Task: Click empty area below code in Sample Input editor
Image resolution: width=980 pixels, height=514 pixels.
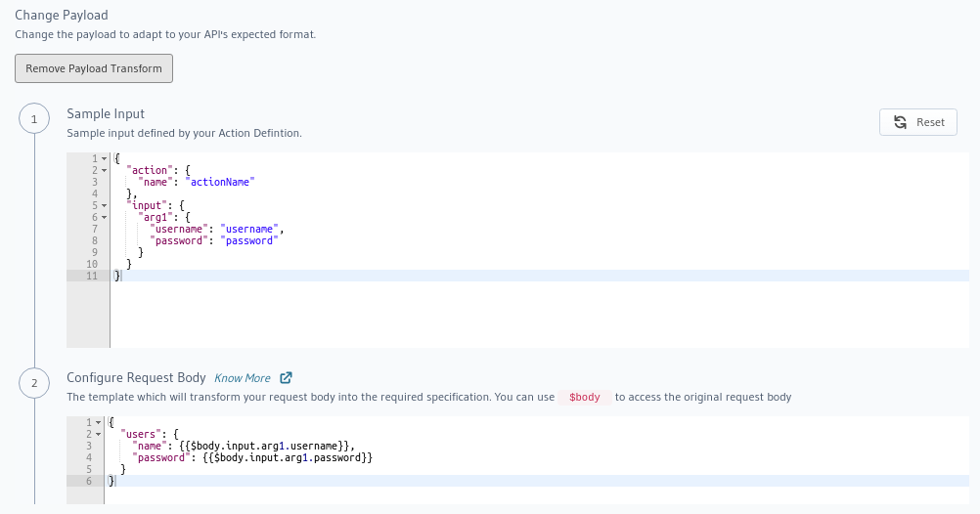Action: coord(489,318)
